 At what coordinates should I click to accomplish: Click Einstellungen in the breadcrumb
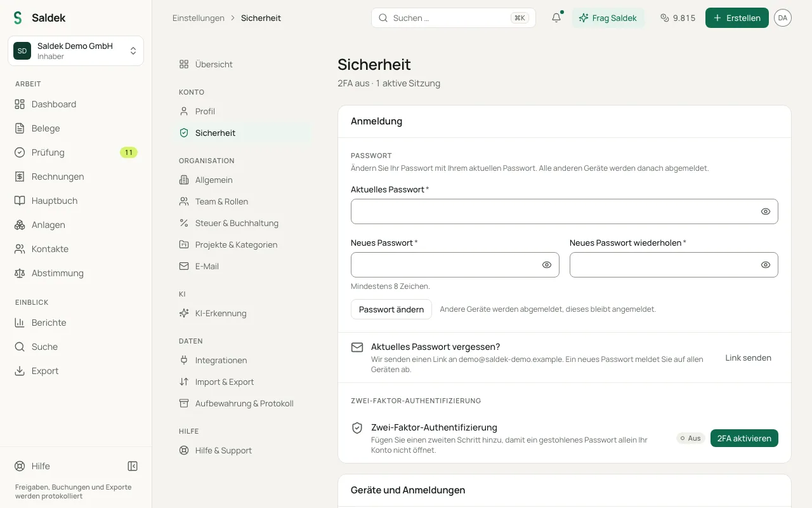pyautogui.click(x=199, y=18)
